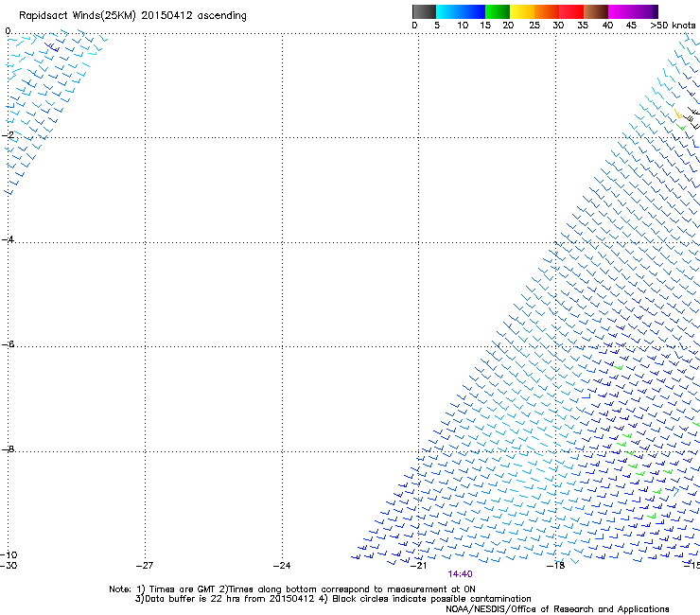Click the note 'Times are GMT'

pos(183,589)
